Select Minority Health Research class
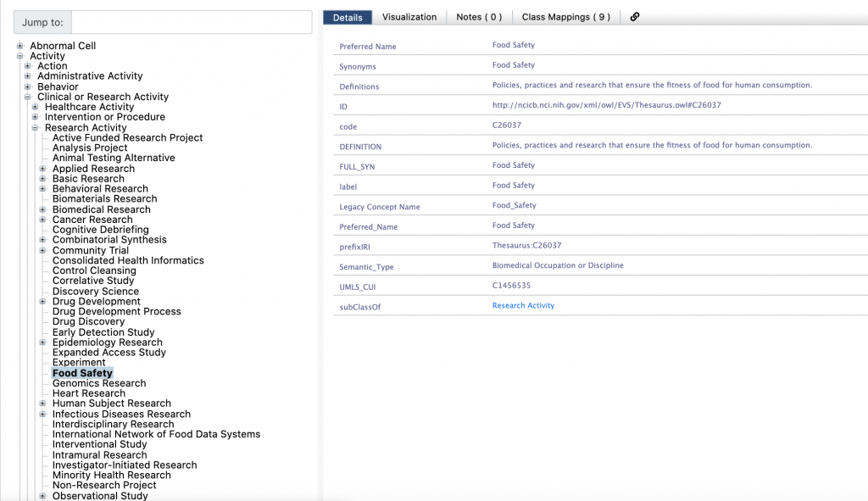 click(111, 476)
